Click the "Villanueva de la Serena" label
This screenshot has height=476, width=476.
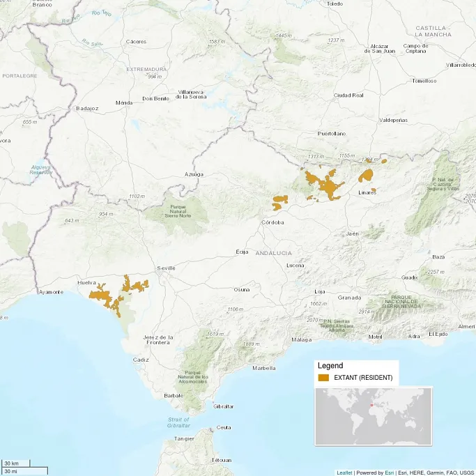coord(191,94)
